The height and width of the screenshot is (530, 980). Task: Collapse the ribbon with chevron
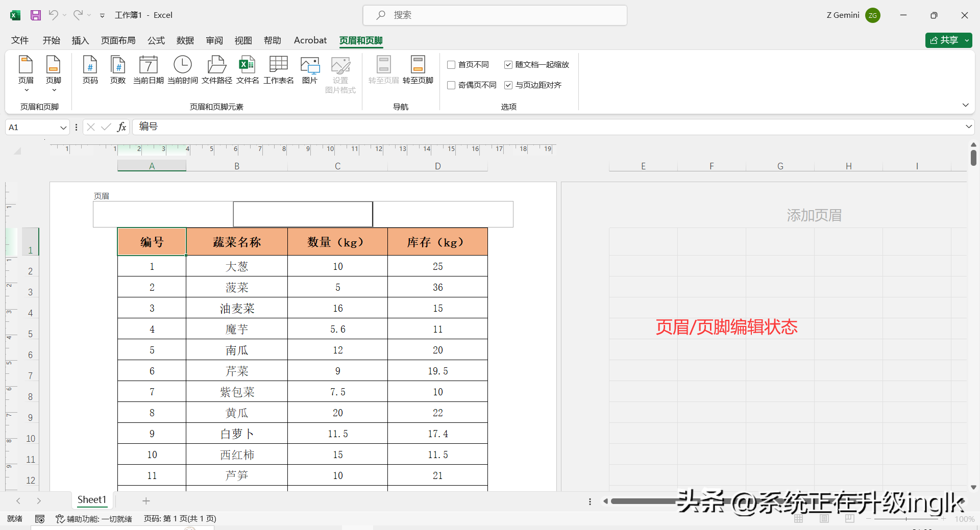tap(966, 105)
